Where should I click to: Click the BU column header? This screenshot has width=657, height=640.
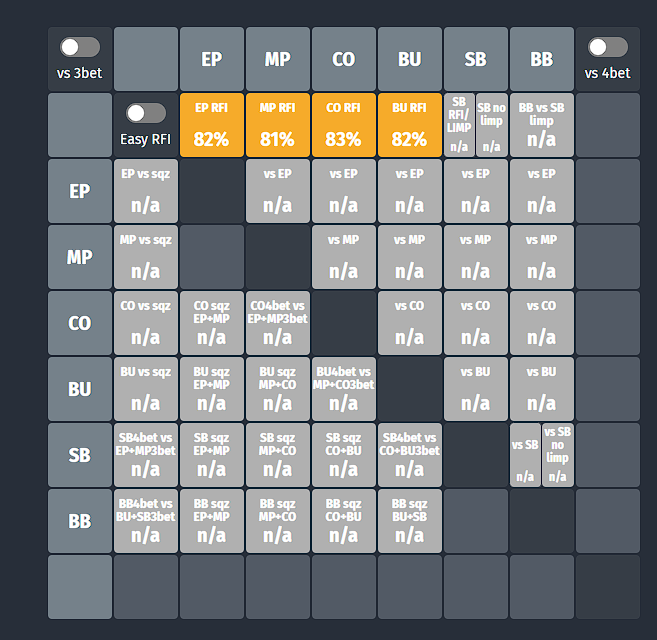[x=410, y=59]
